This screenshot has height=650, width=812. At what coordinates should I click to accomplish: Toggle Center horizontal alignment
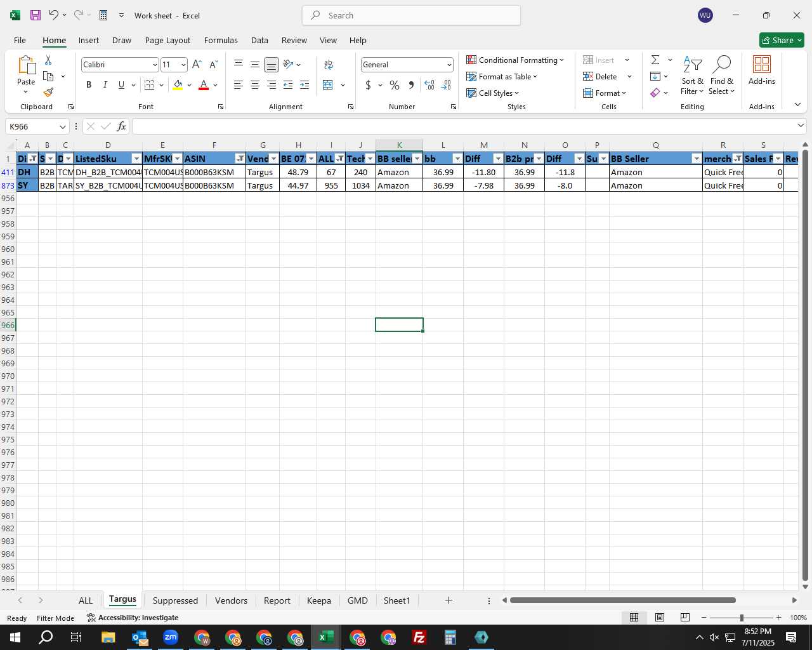(x=255, y=85)
